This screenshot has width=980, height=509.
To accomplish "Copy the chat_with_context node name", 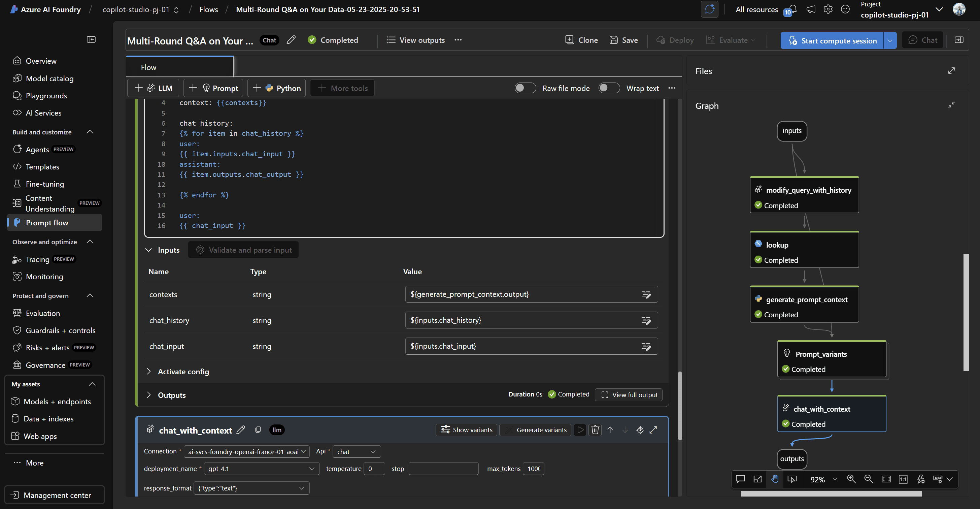I will coord(258,430).
